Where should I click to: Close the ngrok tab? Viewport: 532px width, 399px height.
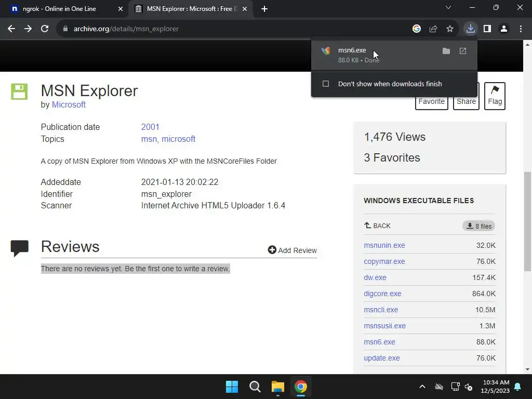121,9
